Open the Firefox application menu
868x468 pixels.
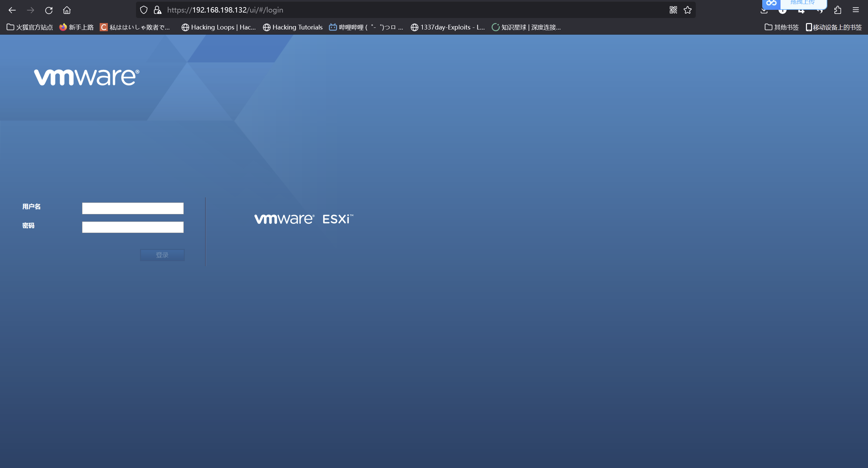856,10
